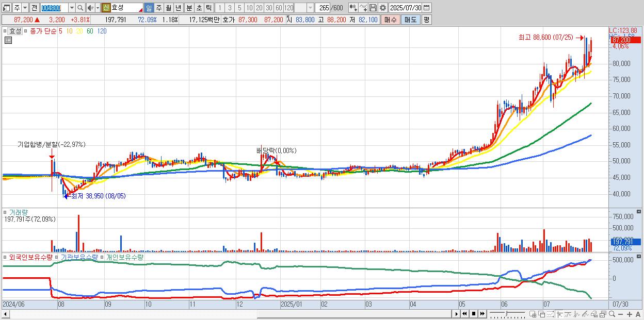The height and width of the screenshot is (320, 644).
Task: Click the 효성 chart title label
Action: point(15,31)
